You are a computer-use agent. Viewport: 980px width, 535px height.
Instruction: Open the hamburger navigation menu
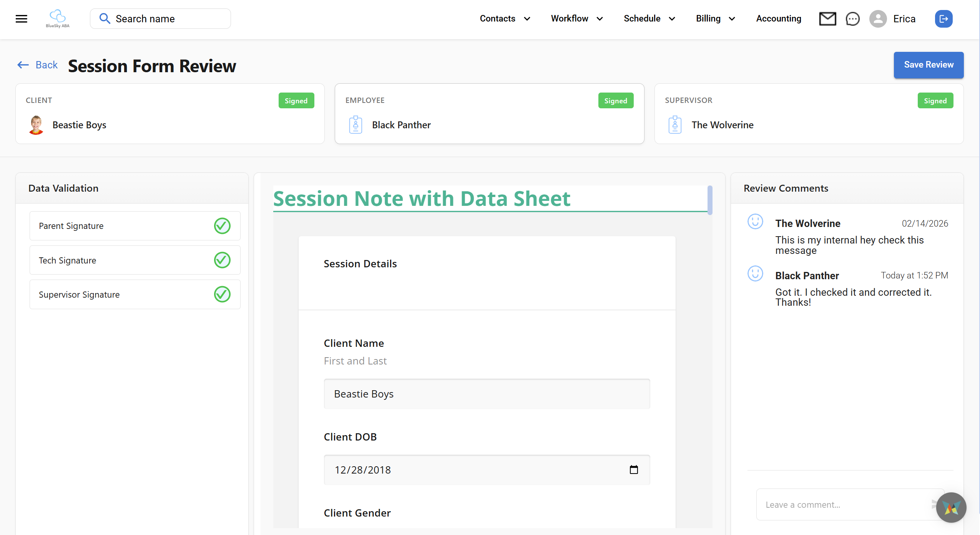[22, 18]
